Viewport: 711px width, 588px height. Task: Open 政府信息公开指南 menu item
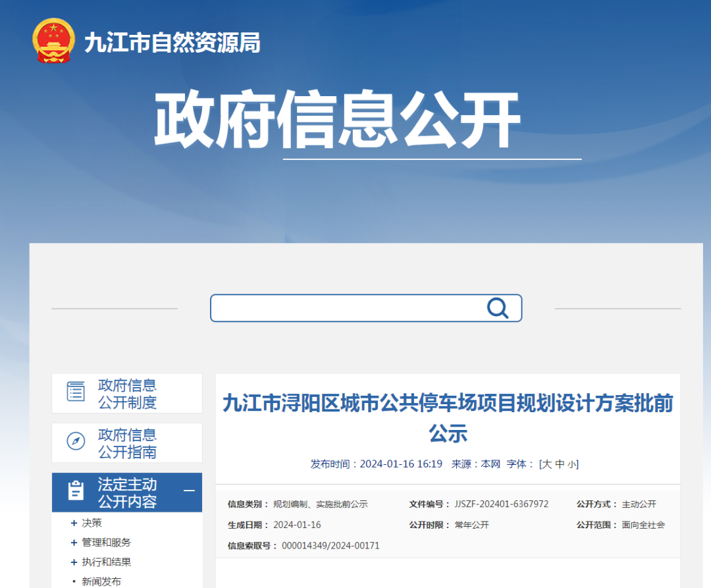pos(127,443)
